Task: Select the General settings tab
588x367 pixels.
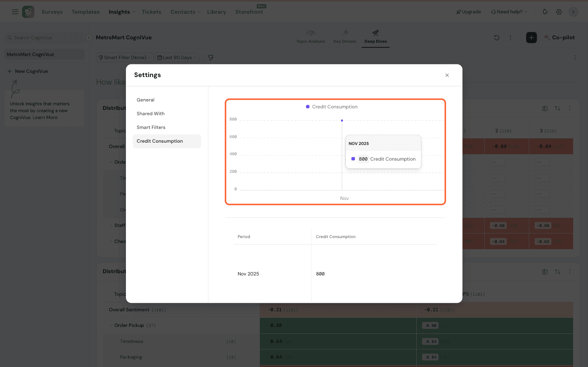Action: (x=145, y=100)
